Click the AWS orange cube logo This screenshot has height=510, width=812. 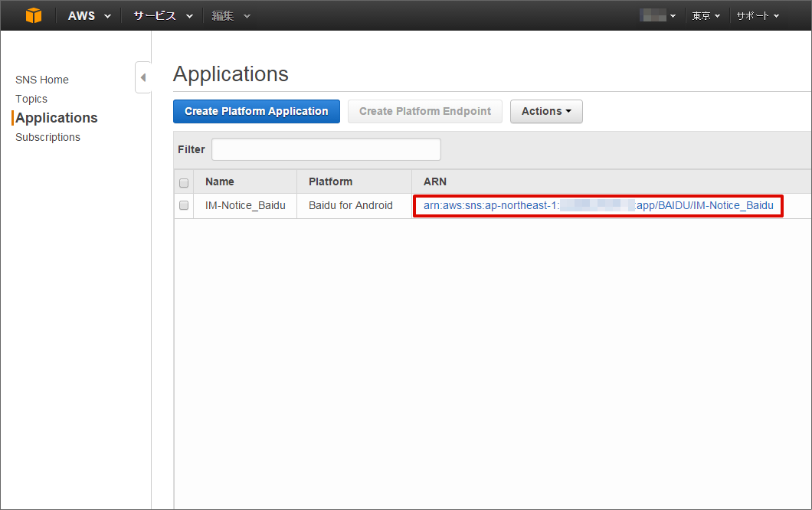34,15
